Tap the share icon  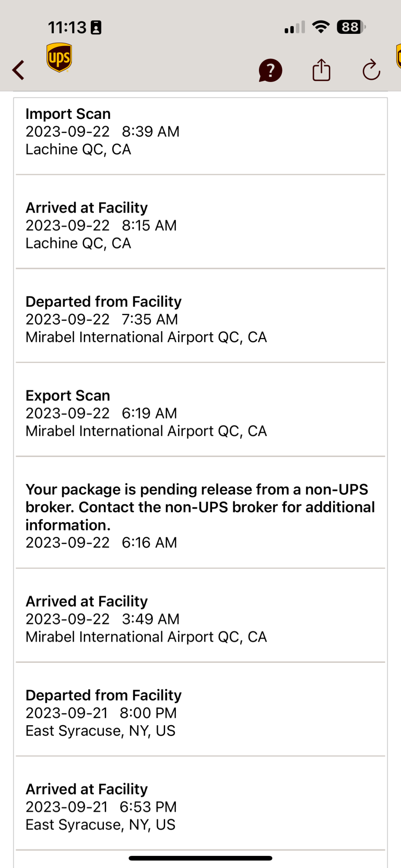(x=321, y=70)
